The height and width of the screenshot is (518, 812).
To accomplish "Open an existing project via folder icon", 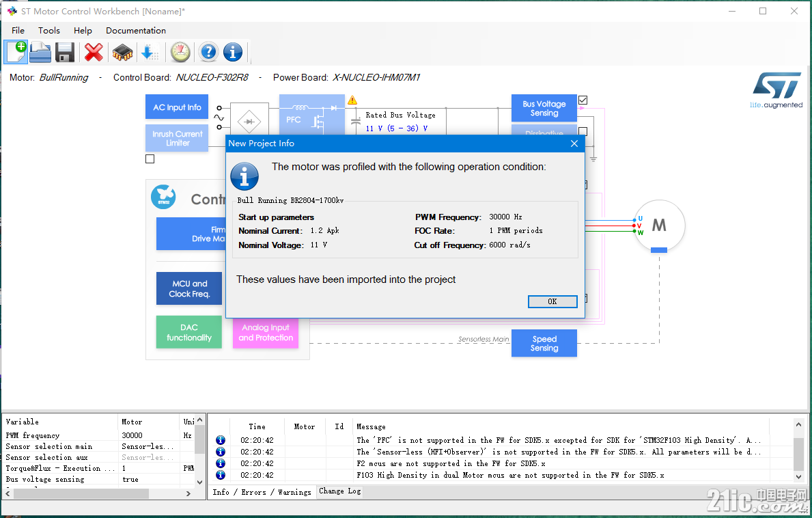I will click(40, 53).
